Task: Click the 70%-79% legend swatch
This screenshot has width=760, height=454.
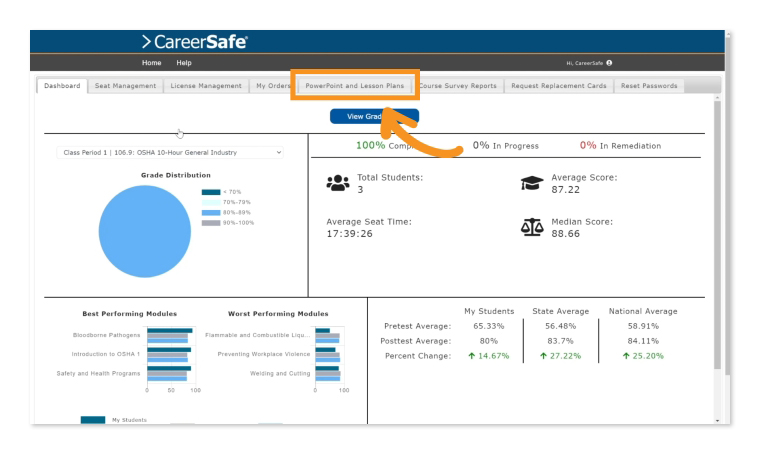Action: (x=211, y=203)
